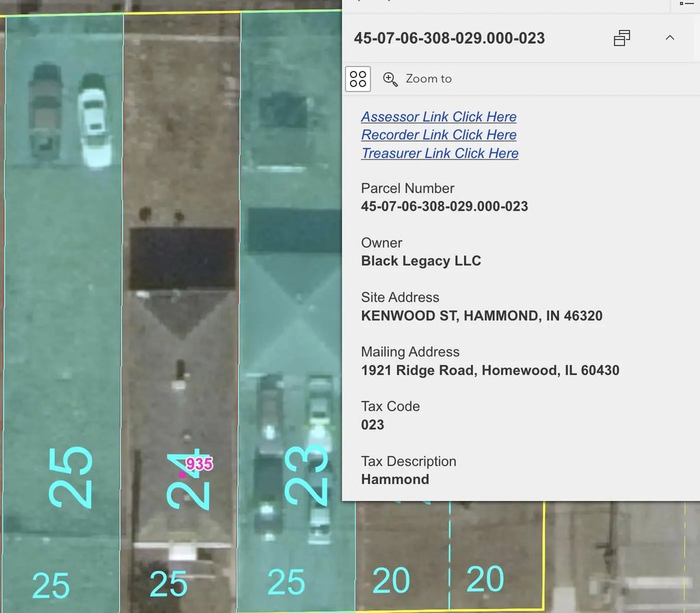Click the four-circle feature selection icon
The height and width of the screenshot is (613, 700).
coord(358,79)
